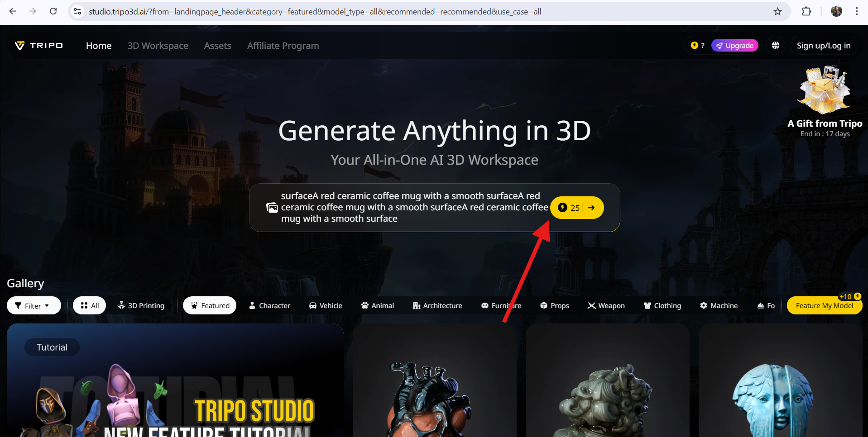Reload the current browser page

(x=53, y=11)
